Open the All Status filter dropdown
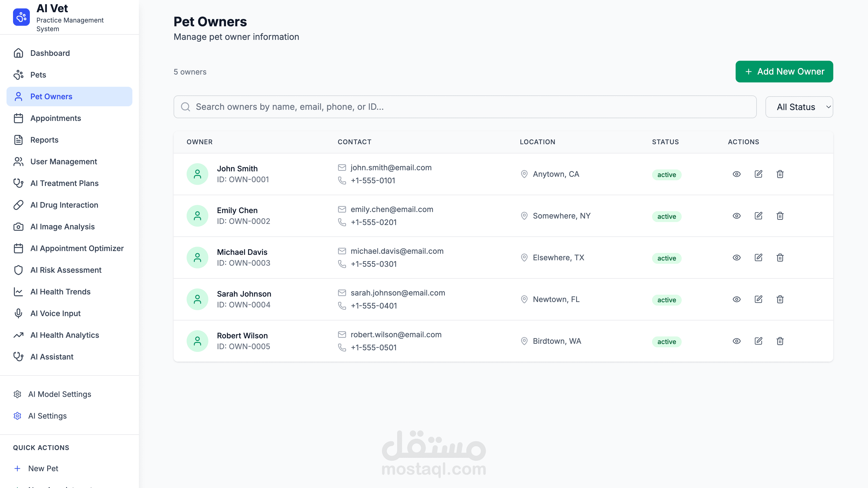868x488 pixels. [799, 107]
